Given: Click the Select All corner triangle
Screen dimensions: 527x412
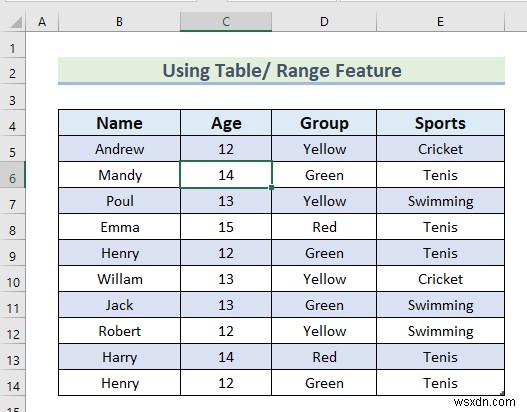Looking at the screenshot, I should point(16,22).
